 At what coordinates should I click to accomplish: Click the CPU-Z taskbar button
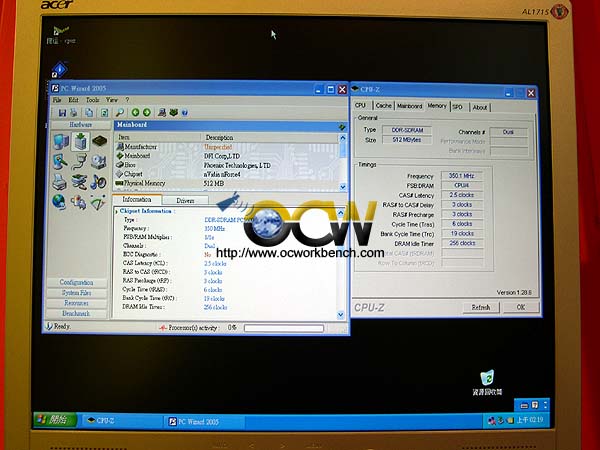click(x=122, y=421)
